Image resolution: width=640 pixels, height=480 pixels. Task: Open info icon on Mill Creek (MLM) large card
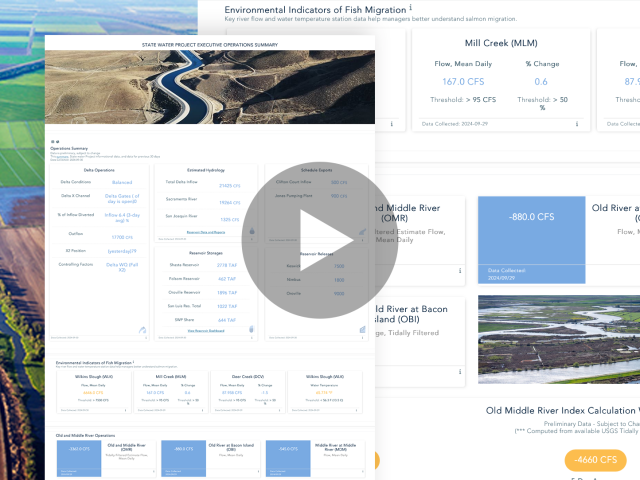pos(577,124)
